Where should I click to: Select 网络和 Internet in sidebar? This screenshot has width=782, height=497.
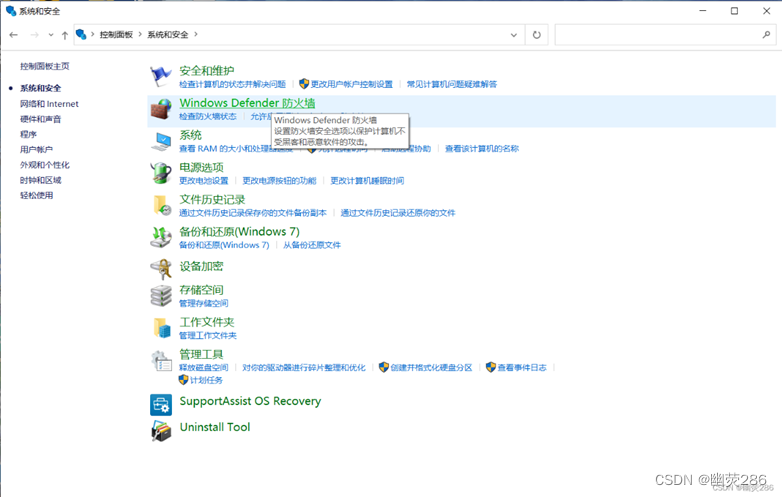[49, 104]
